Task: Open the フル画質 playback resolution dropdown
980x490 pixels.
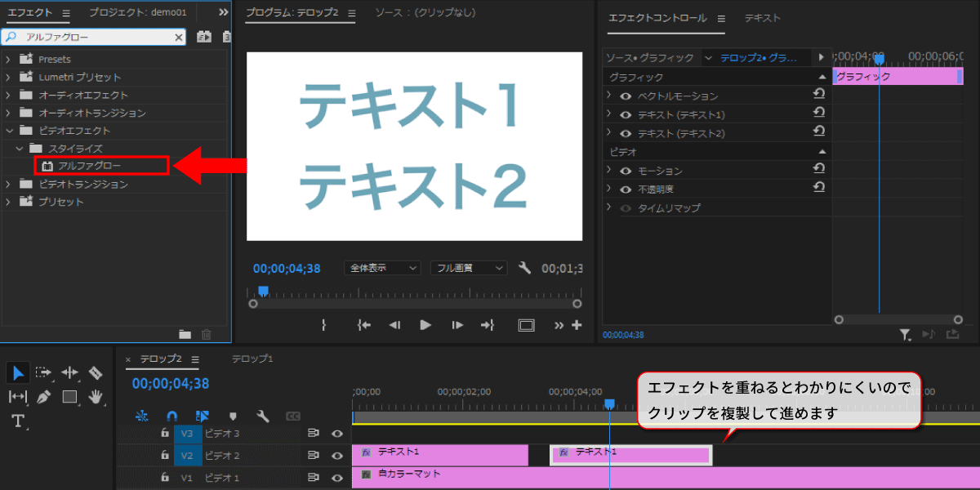Action: click(x=469, y=268)
